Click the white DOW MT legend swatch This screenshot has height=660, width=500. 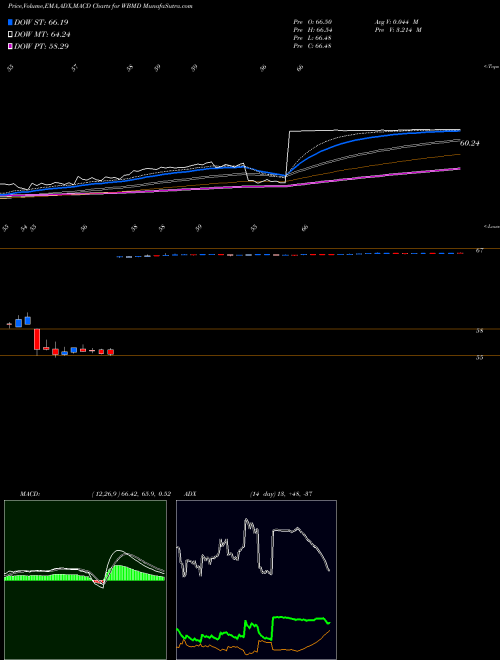click(10, 35)
